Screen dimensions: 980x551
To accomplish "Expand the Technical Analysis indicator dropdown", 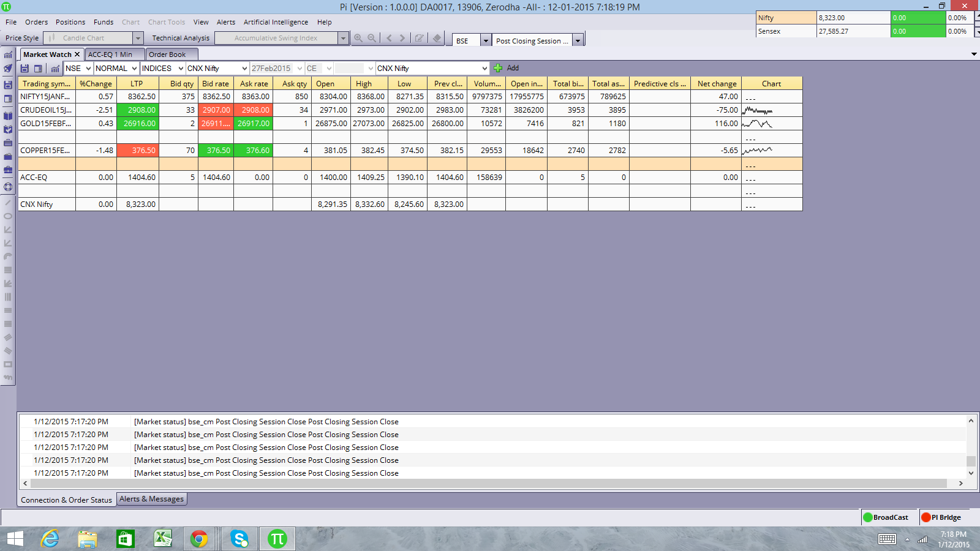I will [x=343, y=38].
